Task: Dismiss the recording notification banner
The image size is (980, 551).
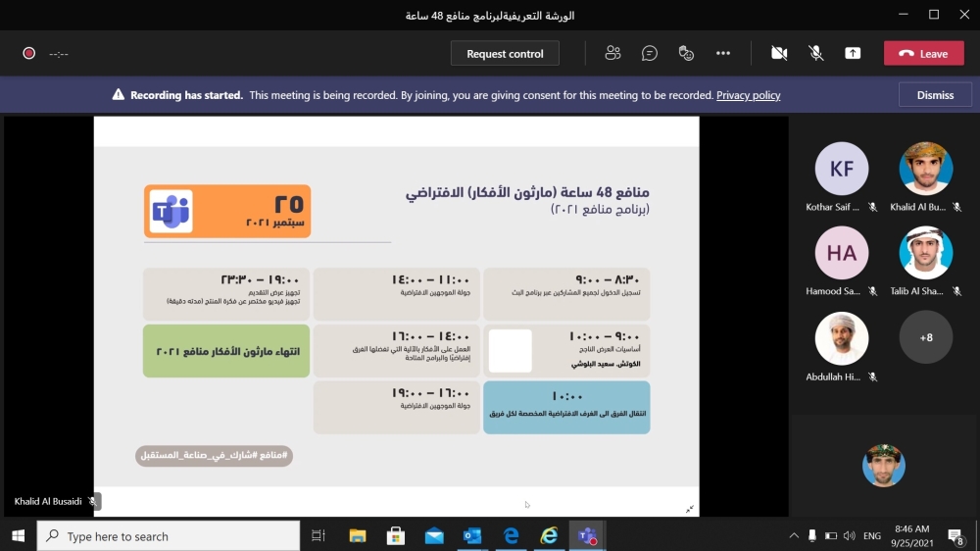Action: (935, 95)
